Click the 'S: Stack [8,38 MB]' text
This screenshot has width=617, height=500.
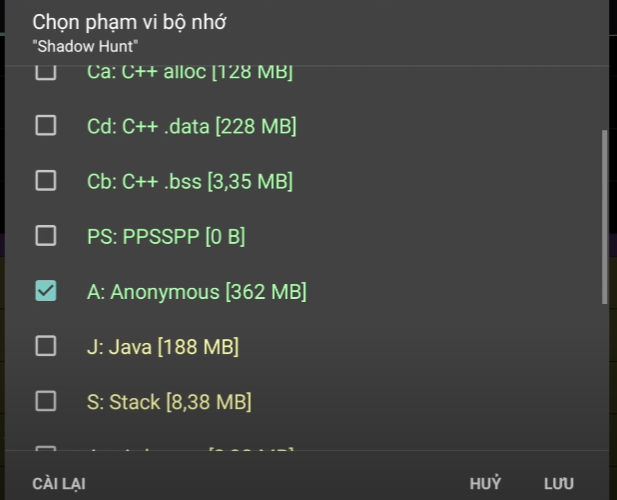tap(168, 401)
